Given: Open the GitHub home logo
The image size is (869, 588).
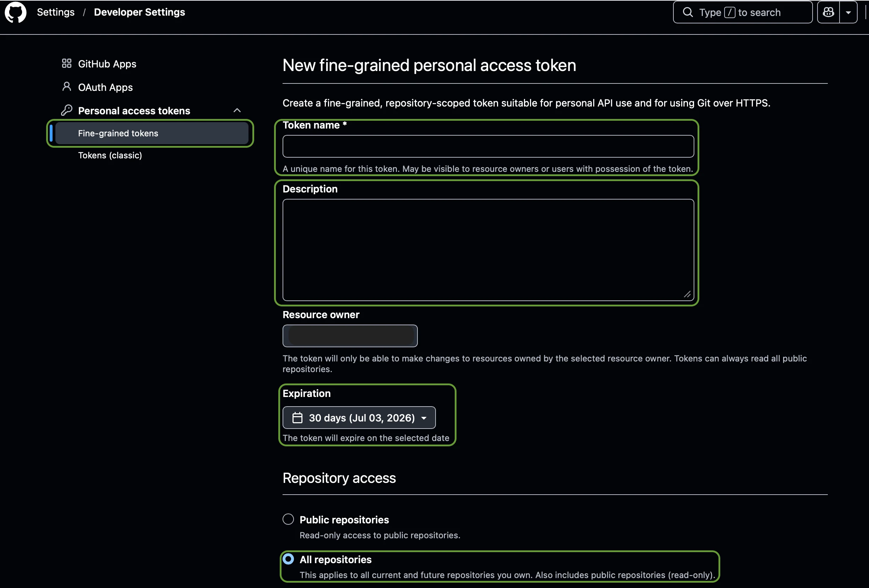Looking at the screenshot, I should pyautogui.click(x=15, y=12).
